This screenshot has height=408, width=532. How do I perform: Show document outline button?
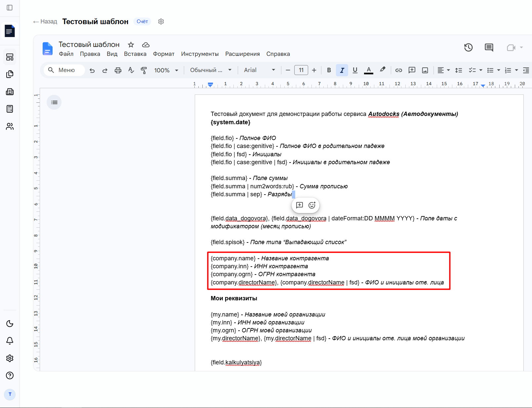point(54,102)
